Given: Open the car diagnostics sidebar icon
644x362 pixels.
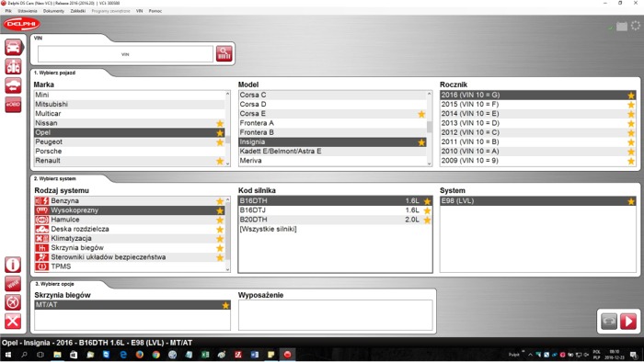Looking at the screenshot, I should coord(13,48).
